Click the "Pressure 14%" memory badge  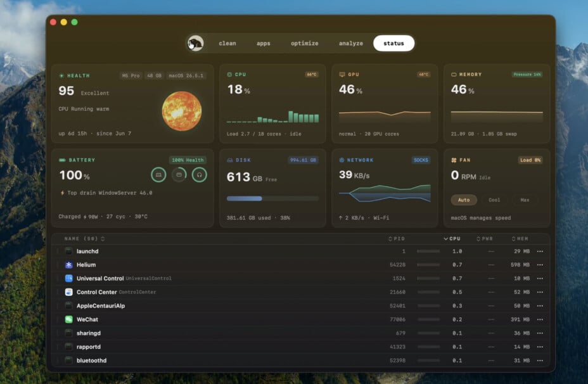[527, 75]
